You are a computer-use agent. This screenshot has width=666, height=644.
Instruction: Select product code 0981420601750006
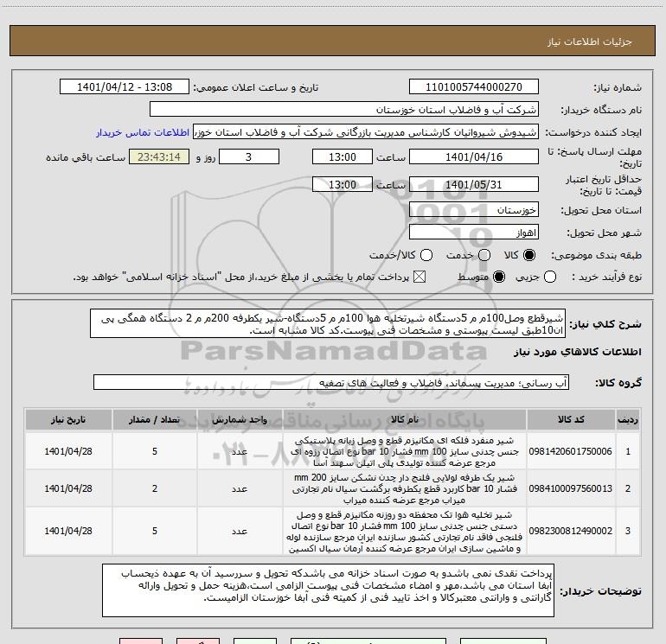[x=571, y=451]
